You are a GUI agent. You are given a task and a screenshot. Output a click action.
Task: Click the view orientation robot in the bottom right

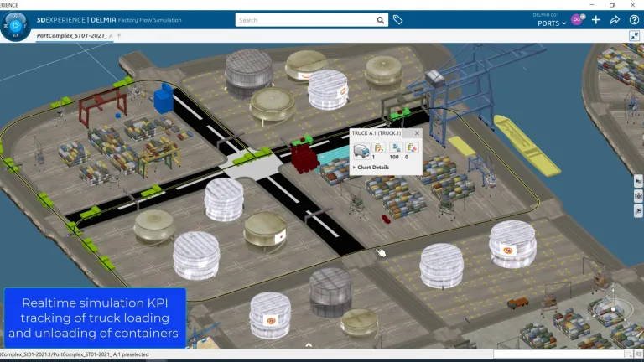point(612,308)
